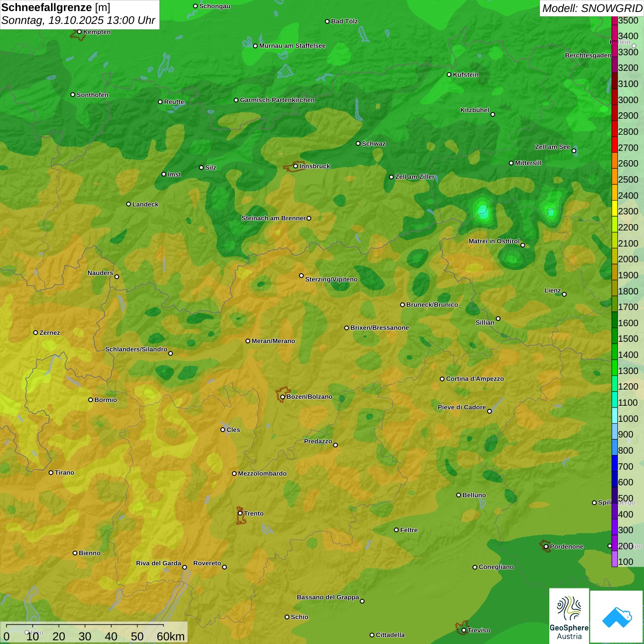Click the Belluno location dot

click(458, 495)
